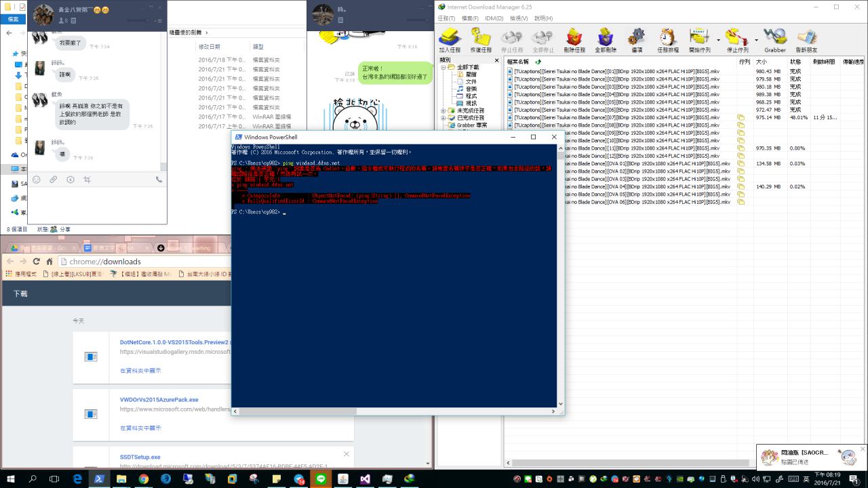Open the 檢視(V) menu in IDM
The height and width of the screenshot is (488, 868).
click(519, 18)
